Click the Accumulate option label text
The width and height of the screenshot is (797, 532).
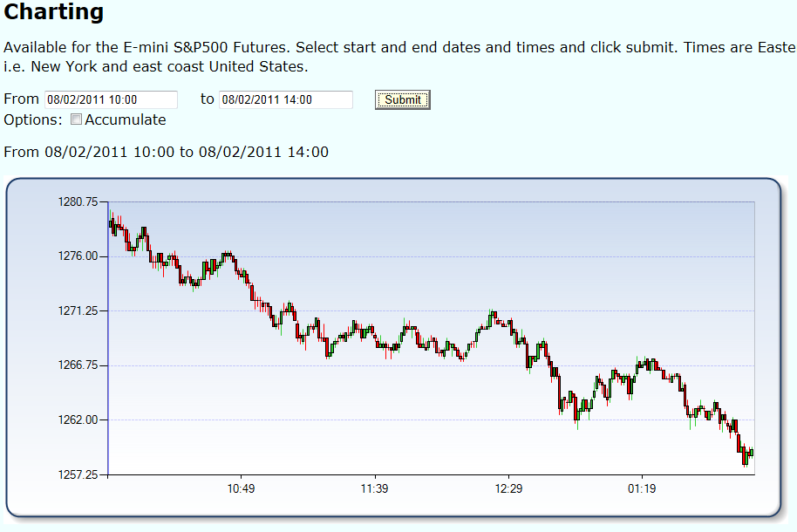tap(126, 120)
